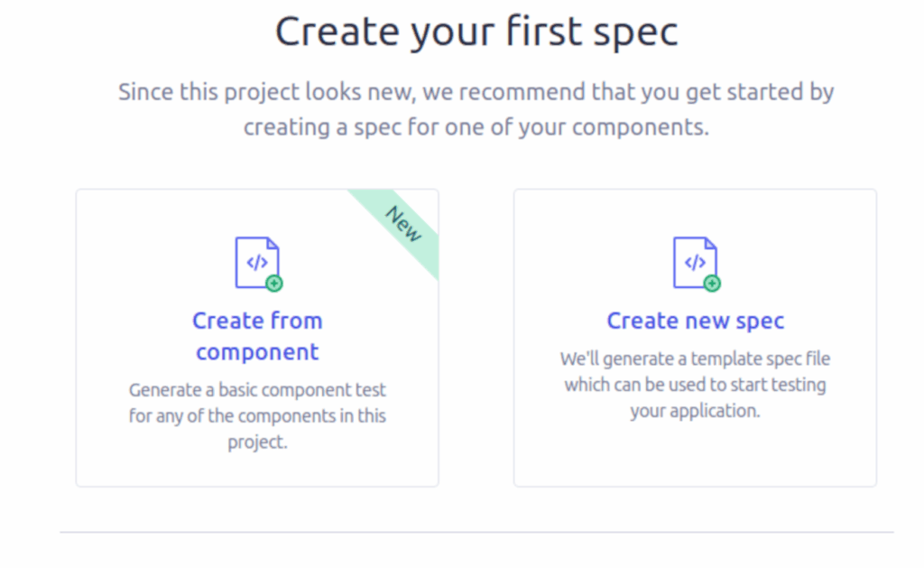Click the file icon above Create from component

[x=257, y=262]
